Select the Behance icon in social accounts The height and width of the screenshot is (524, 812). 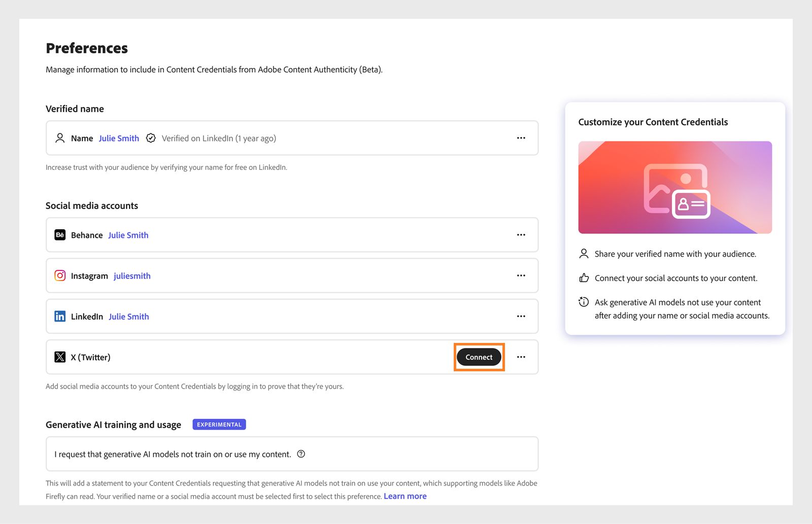click(x=59, y=235)
